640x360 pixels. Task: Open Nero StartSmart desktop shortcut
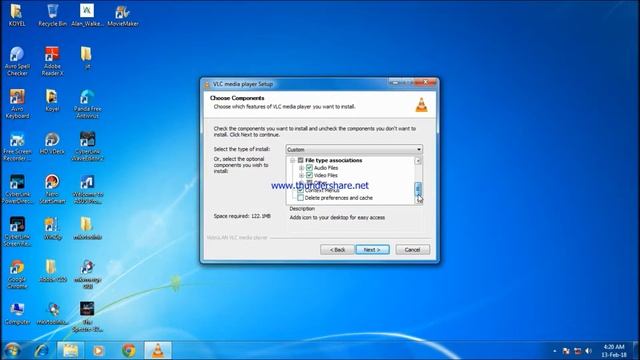(x=52, y=189)
